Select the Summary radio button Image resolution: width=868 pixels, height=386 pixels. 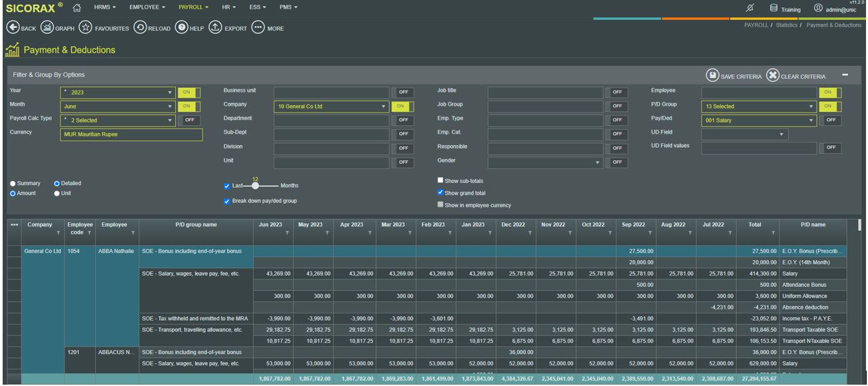coord(13,184)
